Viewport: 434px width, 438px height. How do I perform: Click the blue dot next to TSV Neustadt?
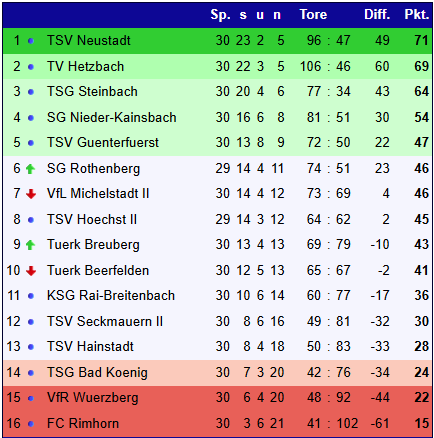pos(31,41)
